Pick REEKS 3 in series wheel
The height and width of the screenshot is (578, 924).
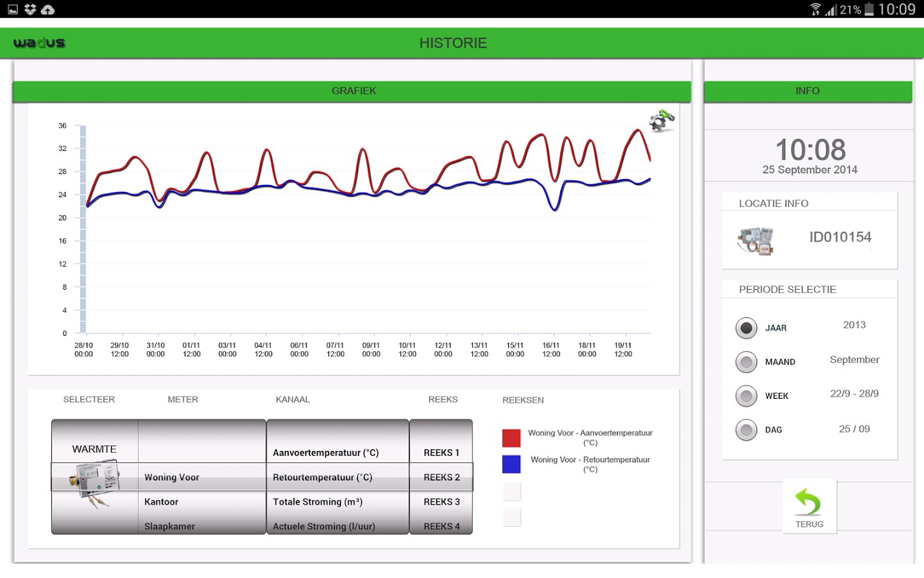441,502
